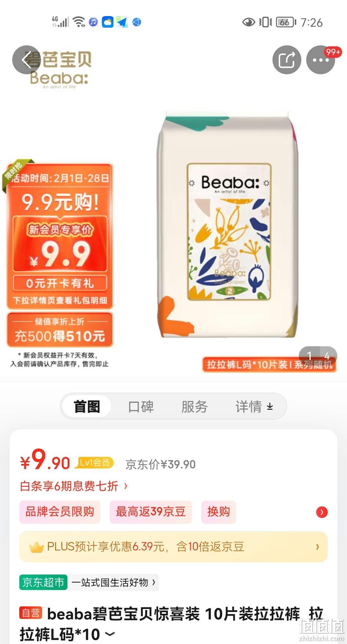The image size is (347, 644).
Task: Expand promotions with the red arrow circle
Action: pyautogui.click(x=322, y=512)
